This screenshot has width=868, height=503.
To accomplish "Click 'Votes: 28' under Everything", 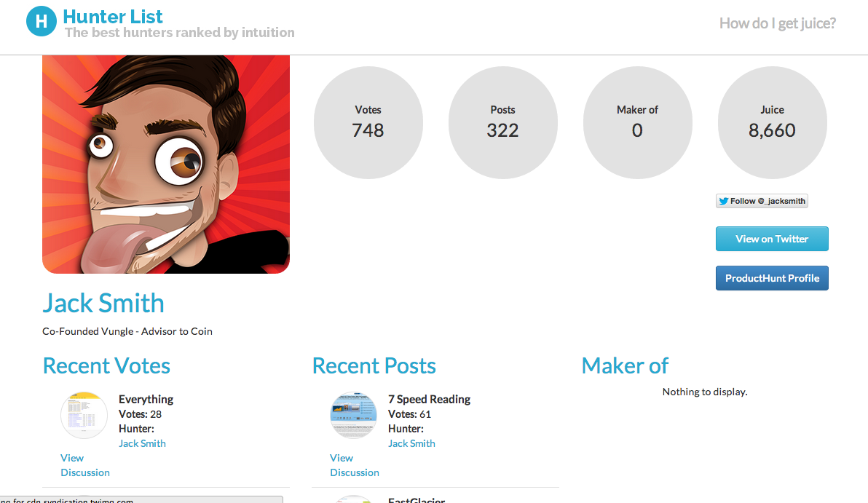I will click(140, 414).
